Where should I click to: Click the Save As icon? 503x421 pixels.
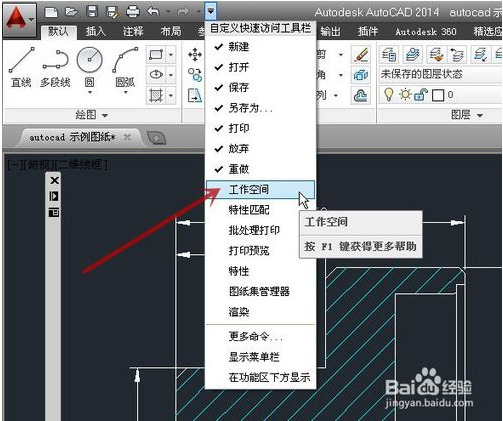(x=113, y=12)
